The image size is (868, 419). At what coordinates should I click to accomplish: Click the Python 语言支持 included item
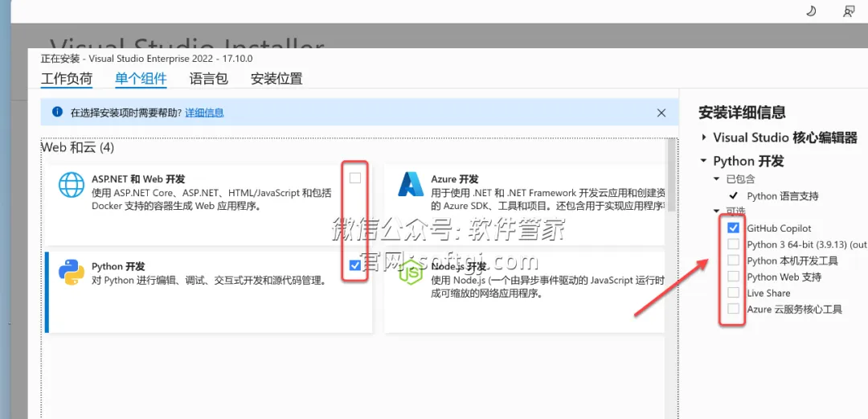783,195
